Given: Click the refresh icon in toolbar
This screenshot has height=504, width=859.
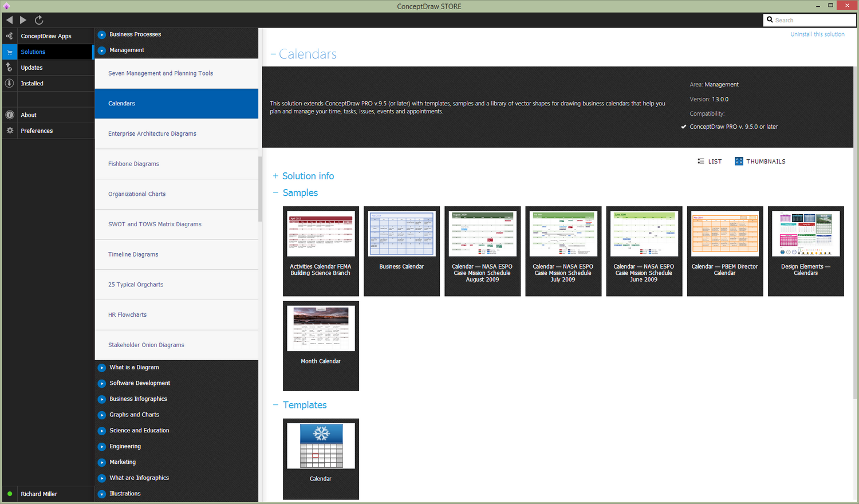Looking at the screenshot, I should coord(39,20).
